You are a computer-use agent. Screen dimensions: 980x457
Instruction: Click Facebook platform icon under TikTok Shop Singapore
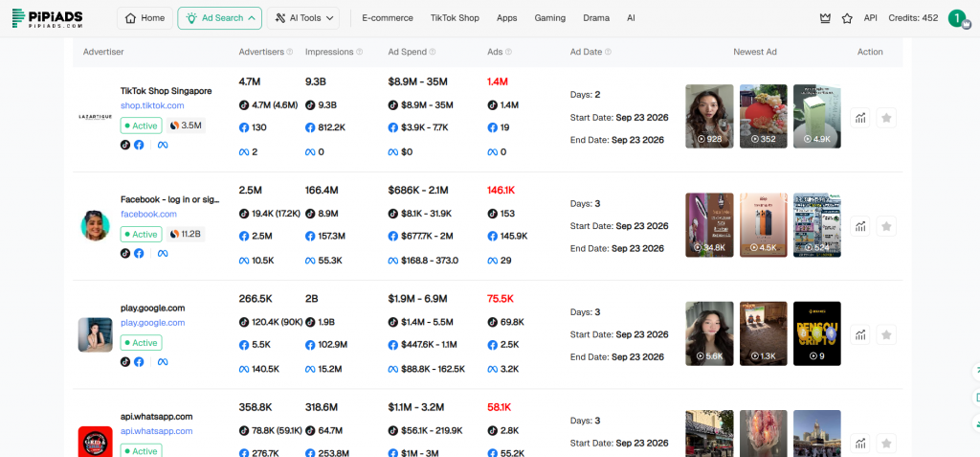pos(139,145)
